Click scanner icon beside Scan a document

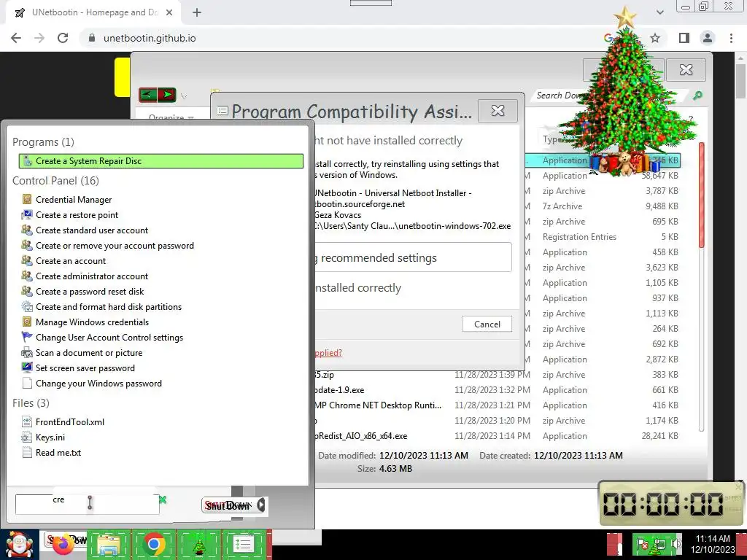pyautogui.click(x=27, y=353)
